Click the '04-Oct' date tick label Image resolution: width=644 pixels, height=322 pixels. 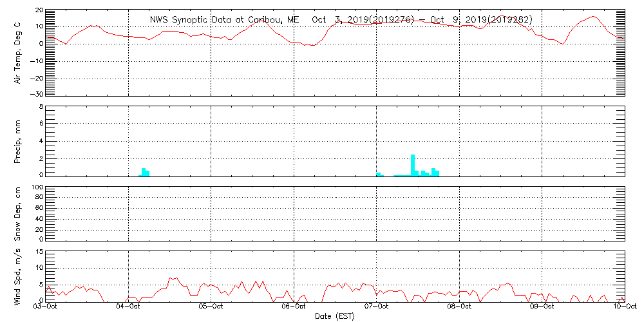pos(129,307)
